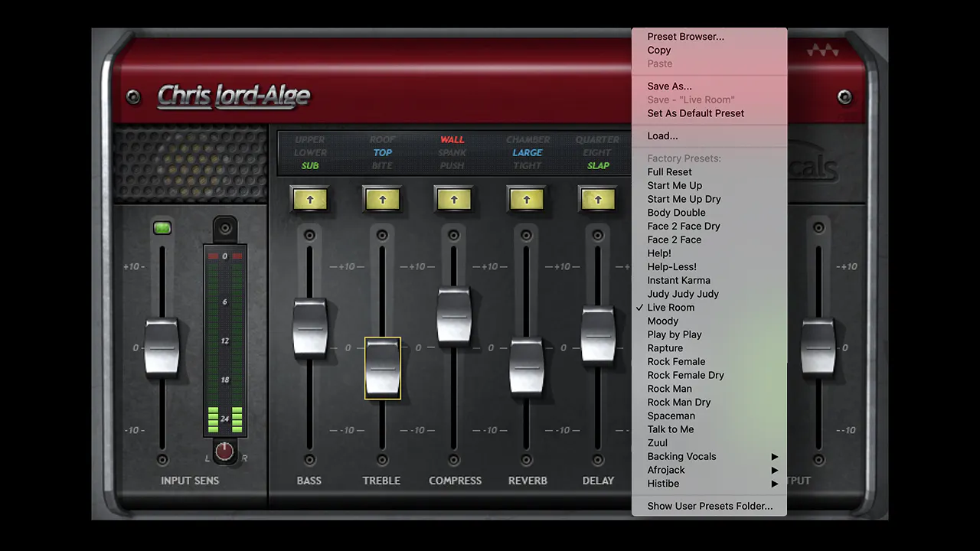
Task: Switch reverb mode from WALL to SPANK
Action: (452, 152)
